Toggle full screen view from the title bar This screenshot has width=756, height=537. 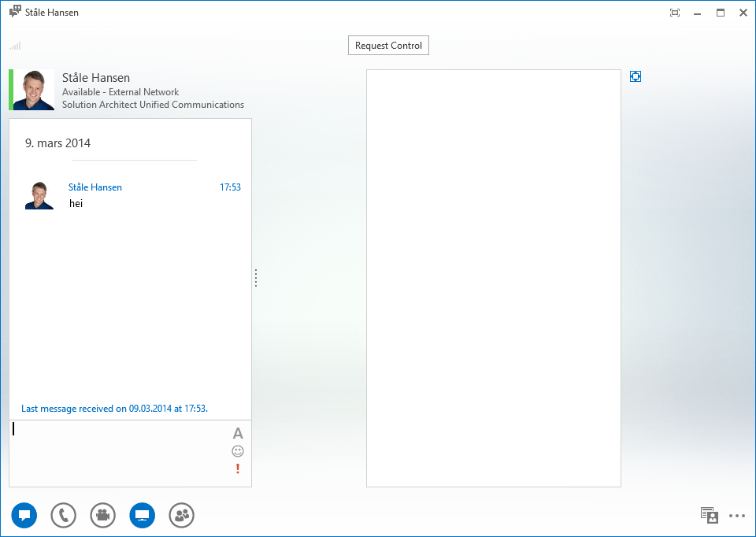point(674,13)
